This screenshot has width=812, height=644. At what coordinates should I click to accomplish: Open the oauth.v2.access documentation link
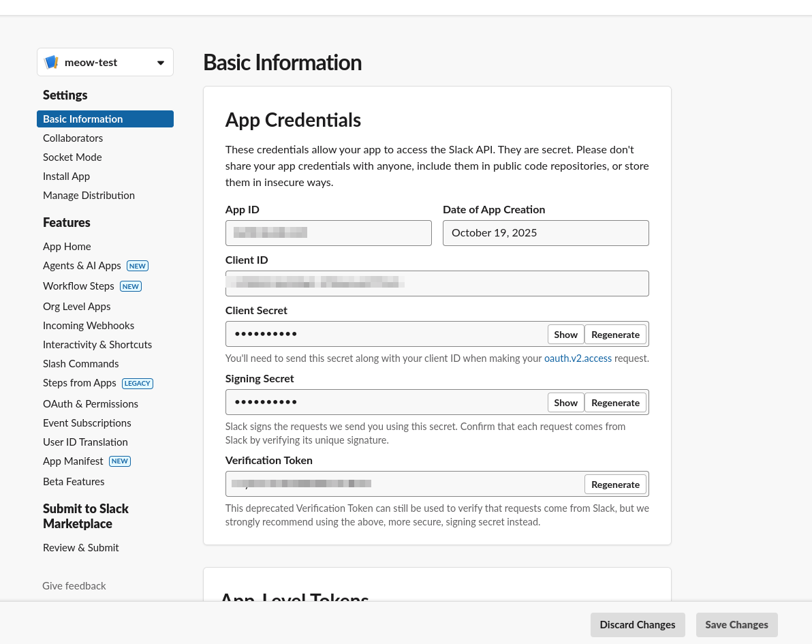coord(578,358)
